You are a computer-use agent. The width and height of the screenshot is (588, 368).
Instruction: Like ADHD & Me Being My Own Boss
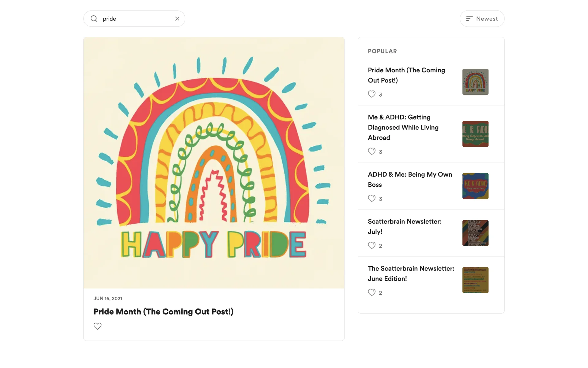pos(371,198)
